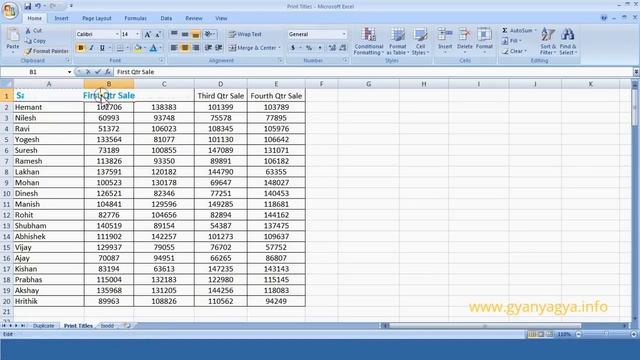Click Merge & Center
640x360 pixels.
[x=252, y=48]
